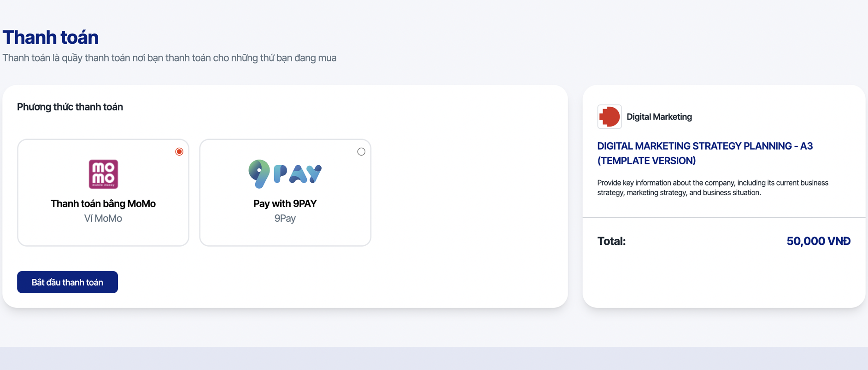Click the course description paragraph
The width and height of the screenshot is (868, 370).
[712, 187]
